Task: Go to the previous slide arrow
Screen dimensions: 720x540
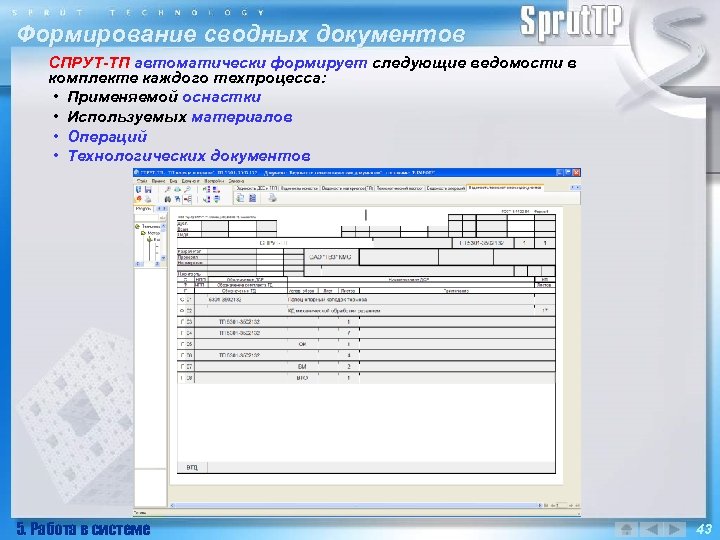Action: click(650, 529)
